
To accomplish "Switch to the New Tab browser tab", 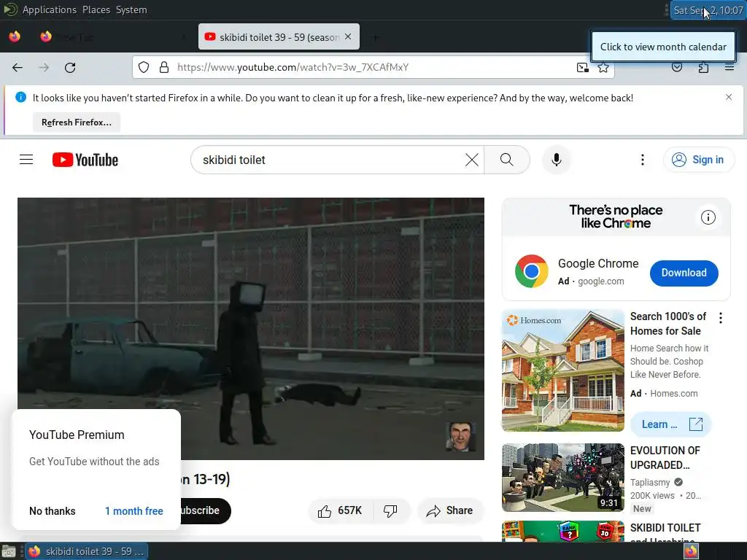I will pos(112,37).
